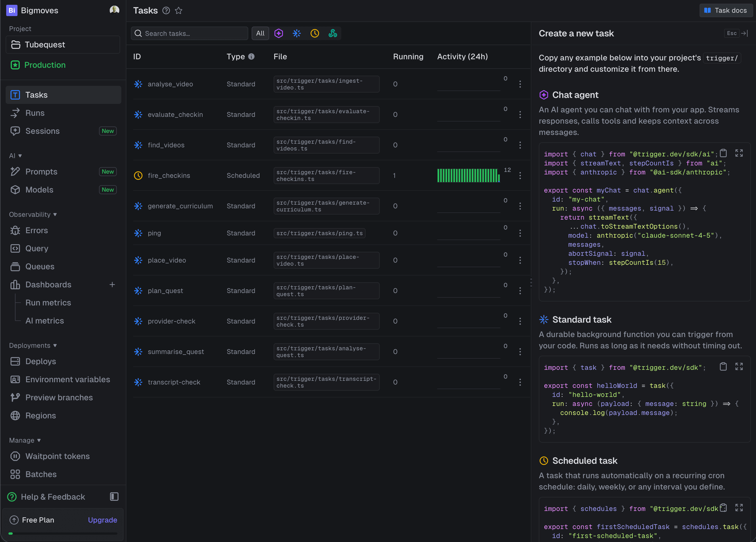756x542 pixels.
Task: Copy the Chat agent code example
Action: pyautogui.click(x=723, y=153)
